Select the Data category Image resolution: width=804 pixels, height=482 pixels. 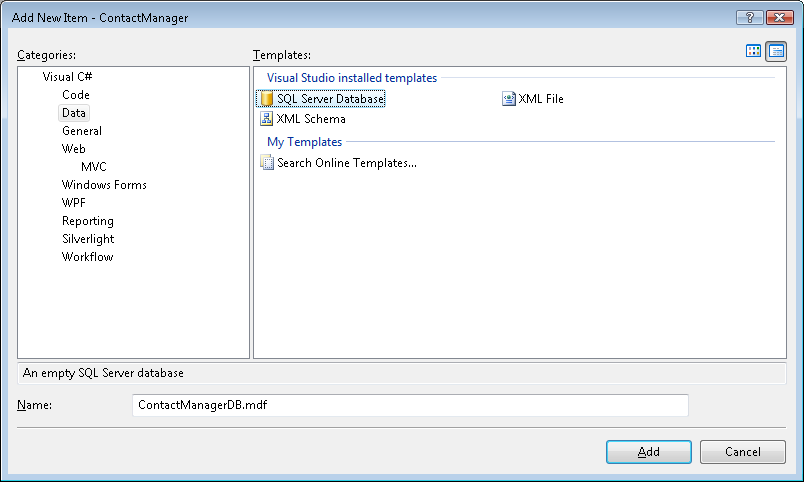pos(74,113)
